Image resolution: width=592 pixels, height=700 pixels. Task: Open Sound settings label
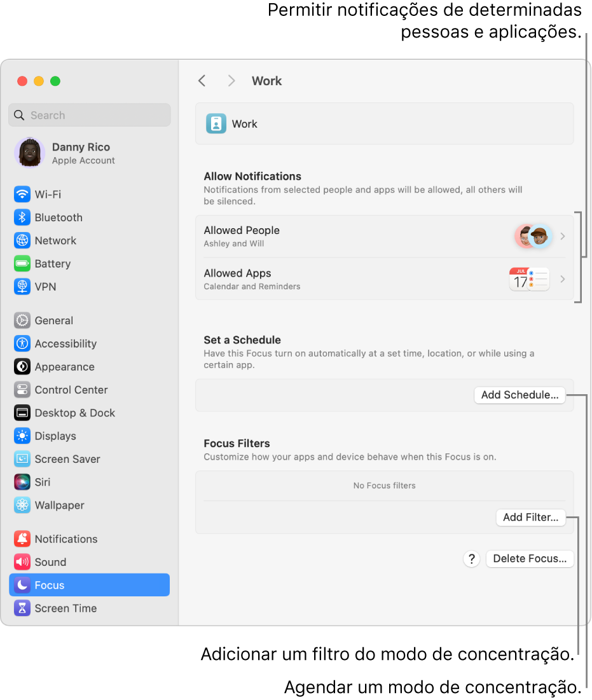pos(50,562)
